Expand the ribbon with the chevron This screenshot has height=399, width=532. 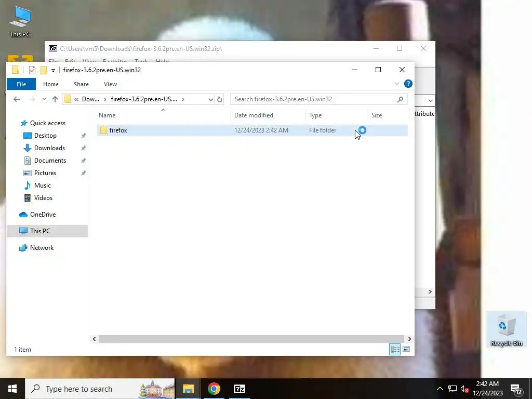(396, 84)
